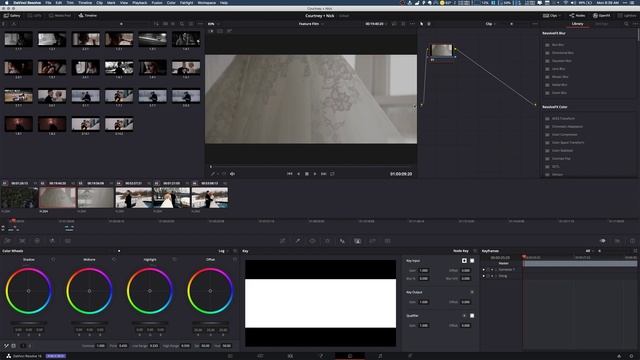640x360 pixels.
Task: Open the Playback menu
Action: click(x=140, y=2)
